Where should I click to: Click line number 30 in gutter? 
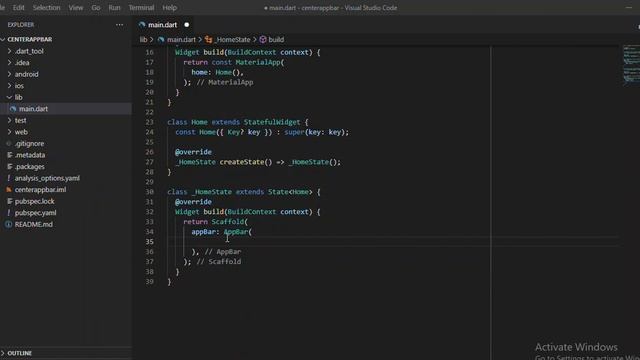(149, 192)
